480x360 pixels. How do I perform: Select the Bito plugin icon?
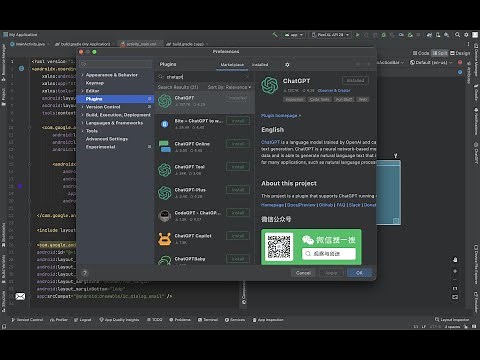click(x=165, y=124)
